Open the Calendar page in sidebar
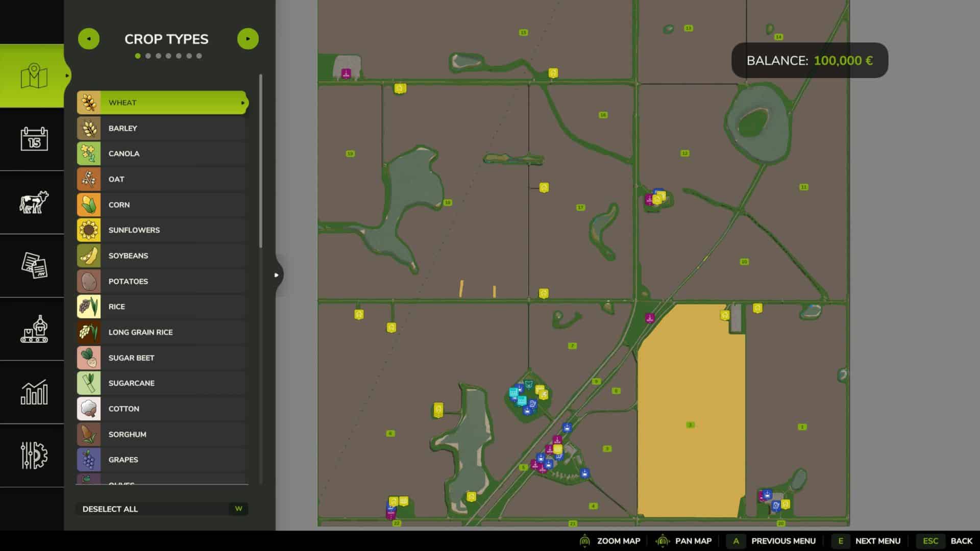 click(x=34, y=139)
